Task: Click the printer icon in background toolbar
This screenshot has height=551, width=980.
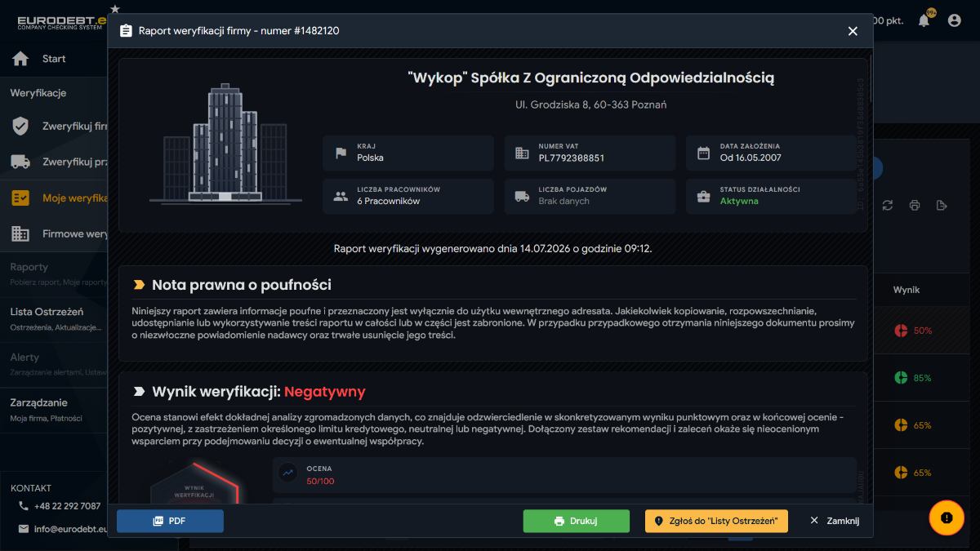Action: click(915, 205)
